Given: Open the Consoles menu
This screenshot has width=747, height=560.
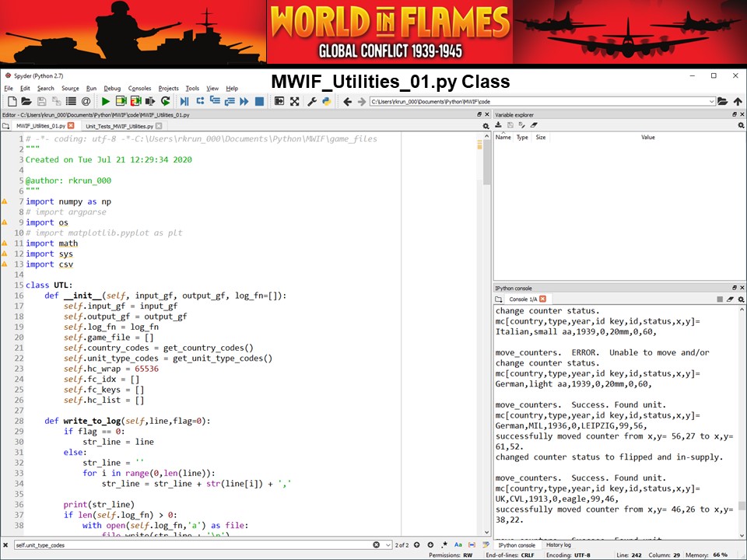Looking at the screenshot, I should (139, 88).
